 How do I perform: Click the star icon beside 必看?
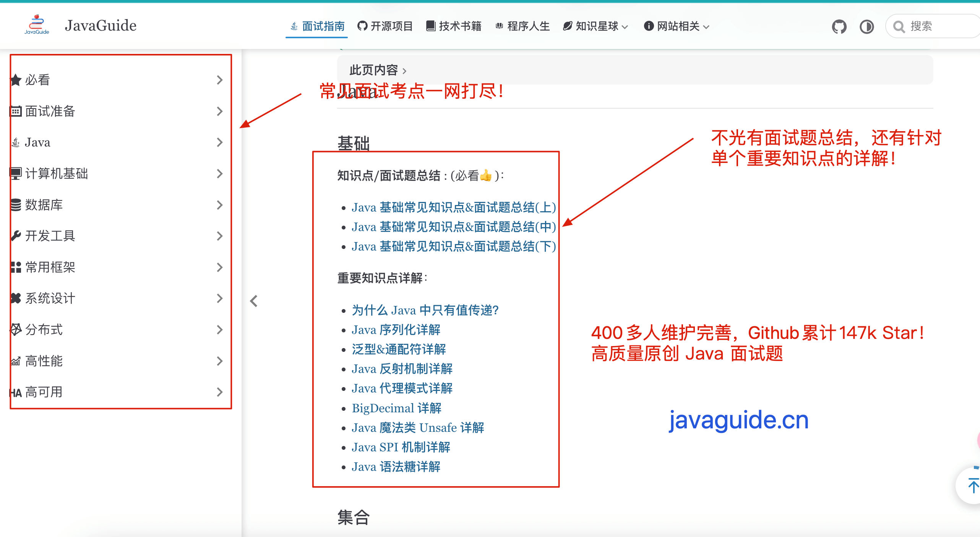16,80
